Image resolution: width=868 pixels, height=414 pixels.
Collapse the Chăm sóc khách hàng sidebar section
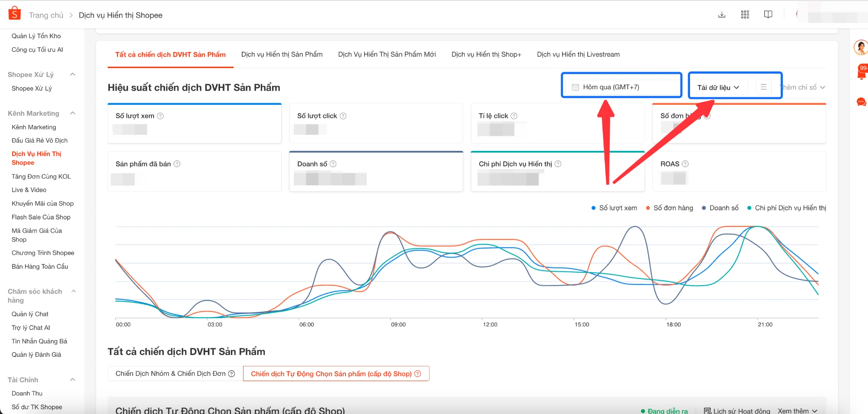pos(73,291)
